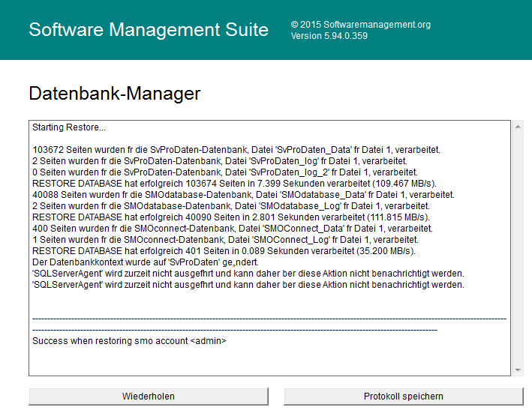Click the dashed separator line in log
Image resolution: width=532 pixels, height=413 pixels.
269,319
